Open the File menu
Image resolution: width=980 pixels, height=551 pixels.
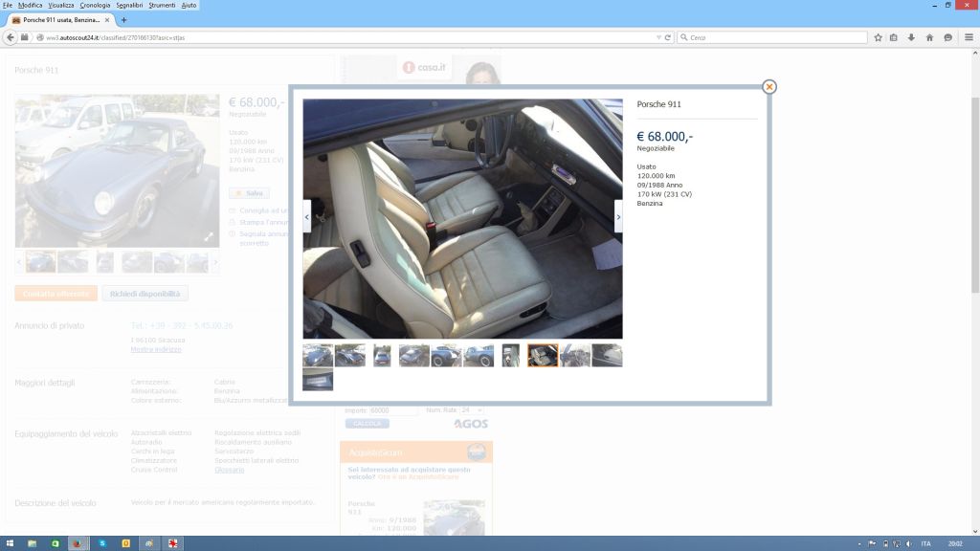8,5
